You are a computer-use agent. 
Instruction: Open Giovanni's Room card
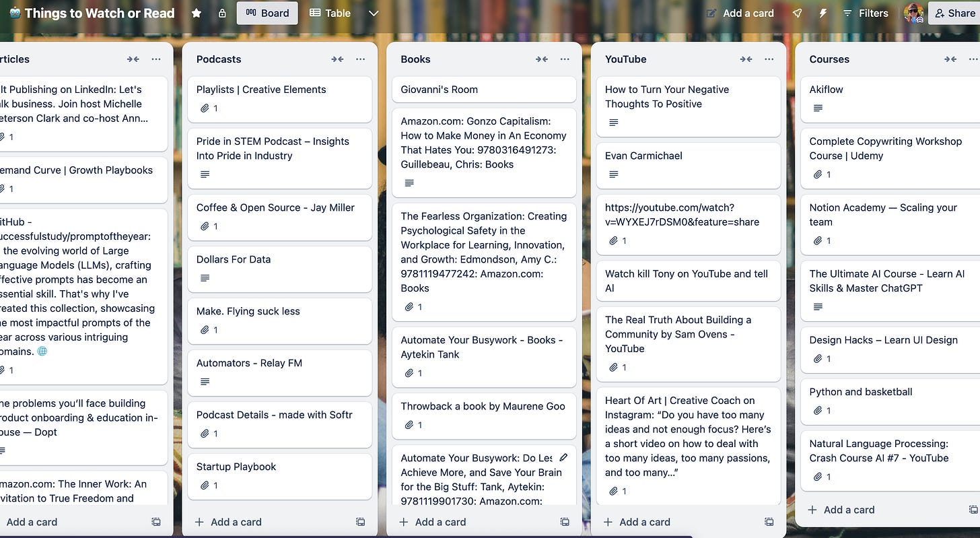click(x=484, y=90)
